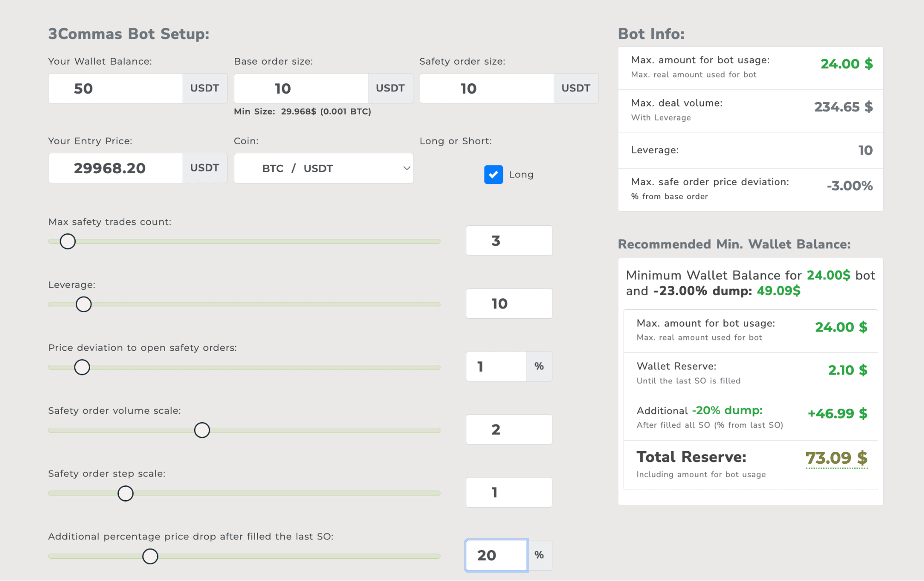Click the Safety order step scale slider handle
The height and width of the screenshot is (581, 924).
[x=125, y=493]
